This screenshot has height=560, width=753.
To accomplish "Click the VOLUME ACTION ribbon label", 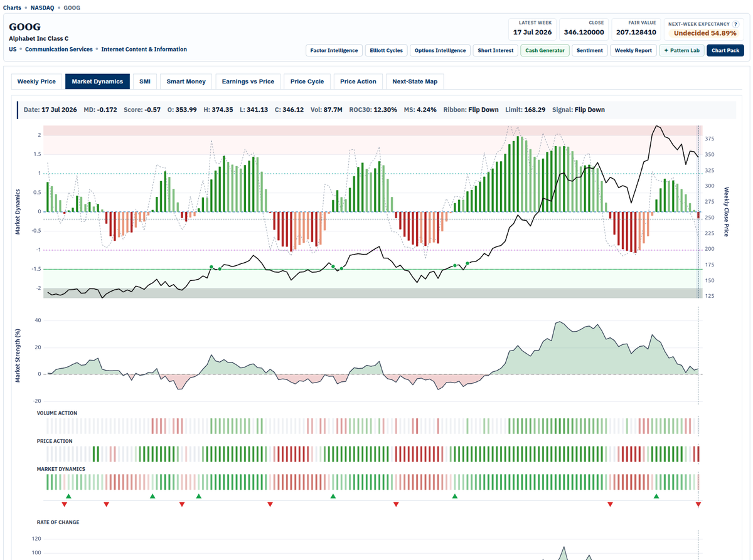I will tap(57, 413).
